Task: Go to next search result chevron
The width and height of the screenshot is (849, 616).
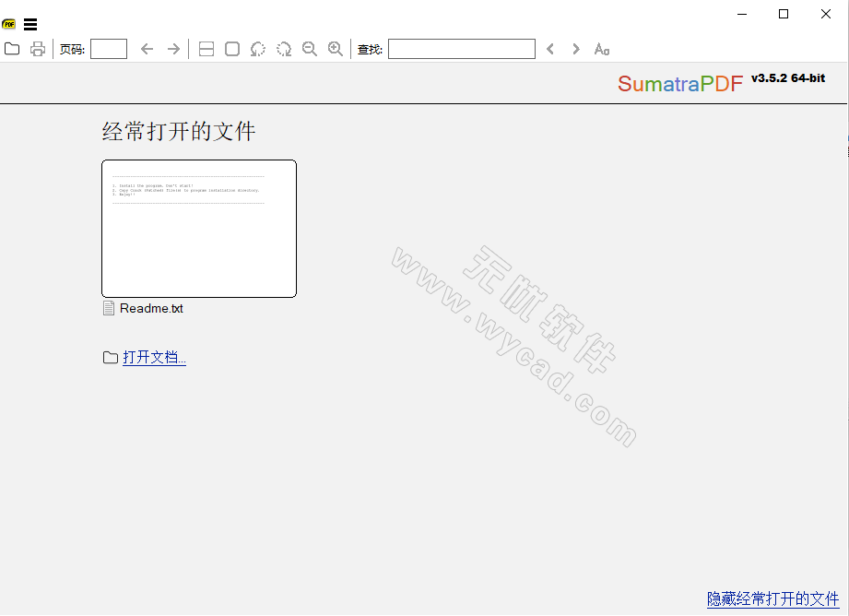Action: (576, 49)
